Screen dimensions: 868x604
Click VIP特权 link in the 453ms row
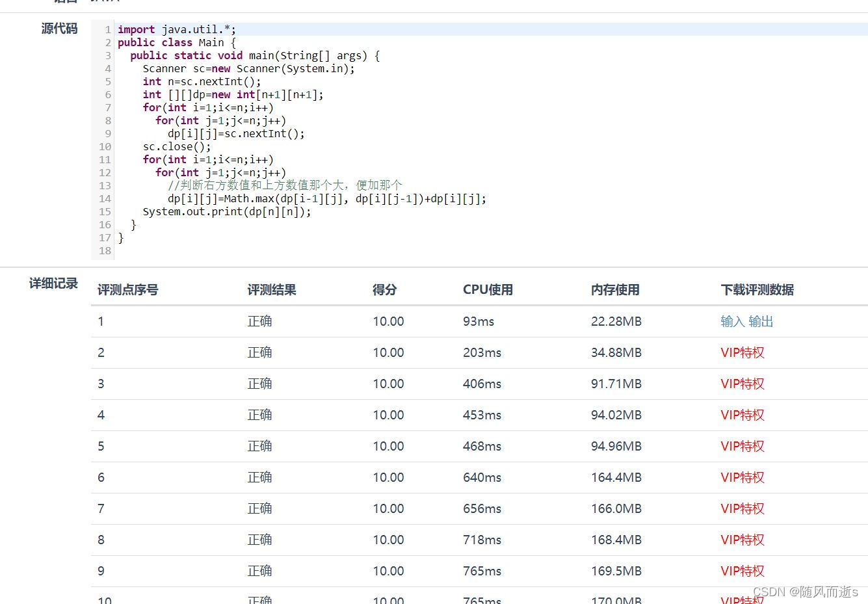point(743,415)
